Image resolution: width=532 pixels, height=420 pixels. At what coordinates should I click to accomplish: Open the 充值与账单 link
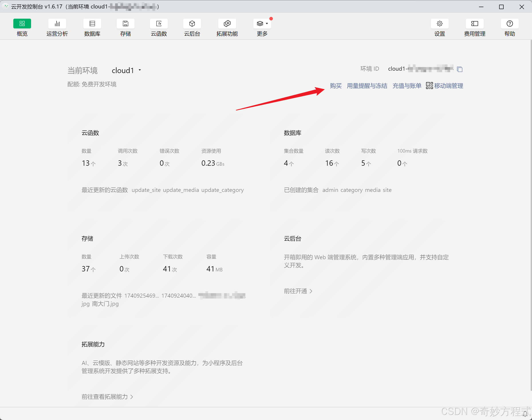406,86
